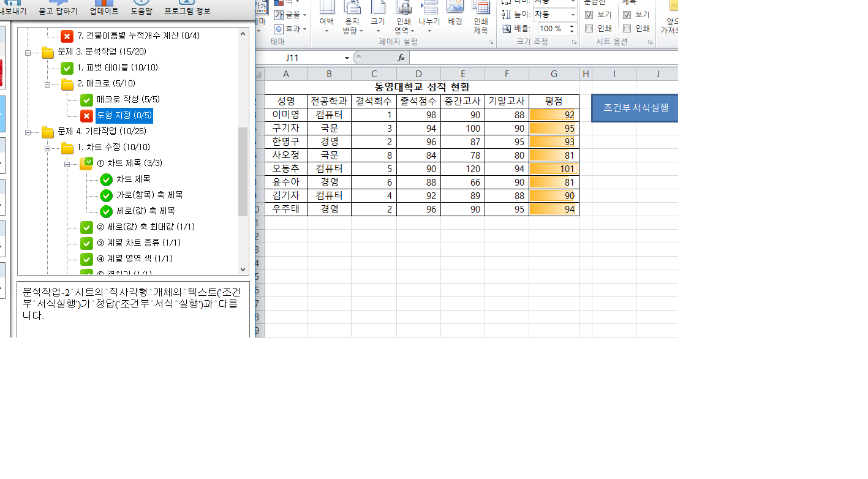Open 프로그램 정보 from the top toolbar
This screenshot has width=868, height=479.
tap(187, 8)
